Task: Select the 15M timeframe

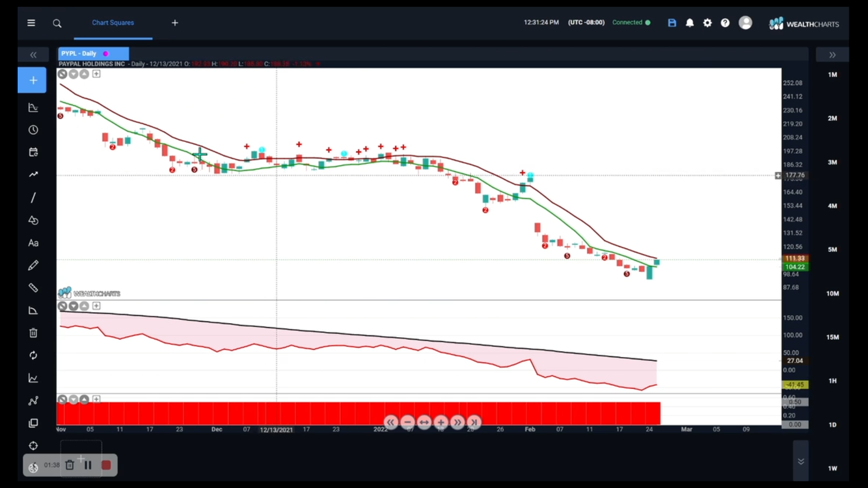Action: coord(832,337)
